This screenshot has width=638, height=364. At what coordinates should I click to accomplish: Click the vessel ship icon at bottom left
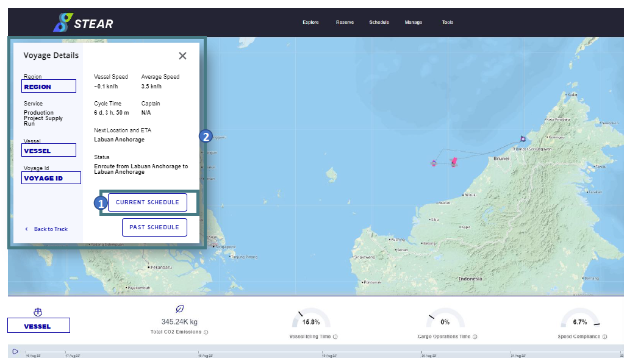coord(38,312)
